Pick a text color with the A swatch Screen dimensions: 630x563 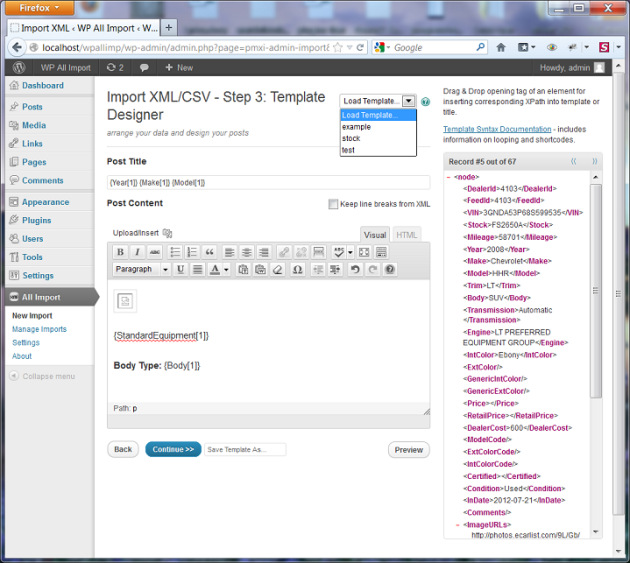pyautogui.click(x=215, y=269)
